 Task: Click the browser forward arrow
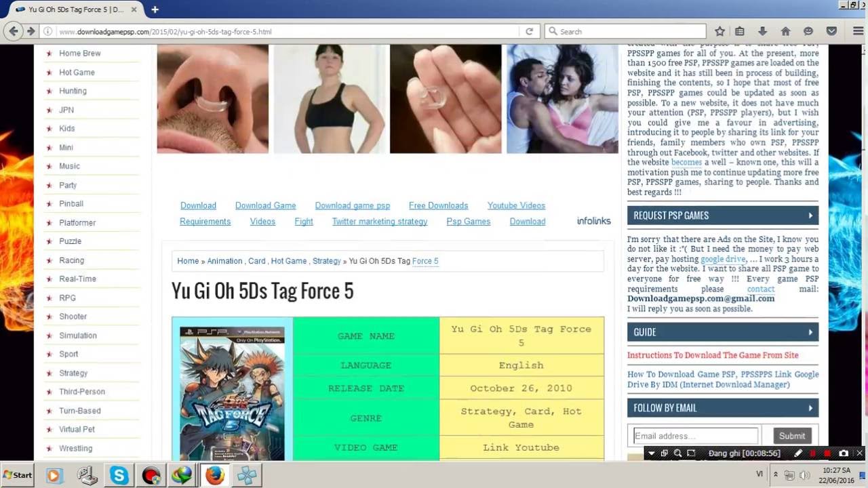click(x=31, y=31)
